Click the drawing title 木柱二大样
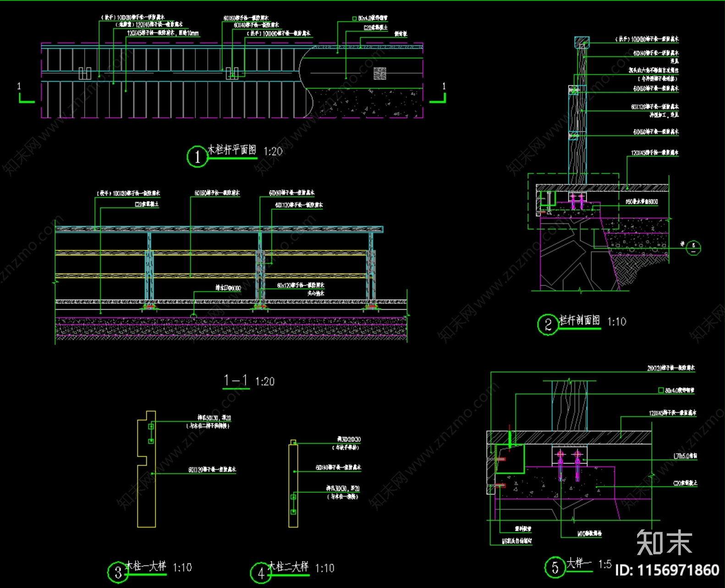Image resolution: width=725 pixels, height=588 pixels. 289,566
